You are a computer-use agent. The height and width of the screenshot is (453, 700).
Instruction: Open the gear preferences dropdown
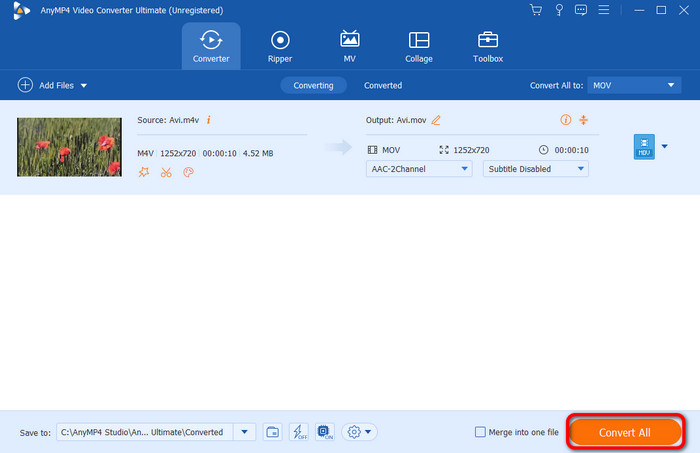coord(359,432)
